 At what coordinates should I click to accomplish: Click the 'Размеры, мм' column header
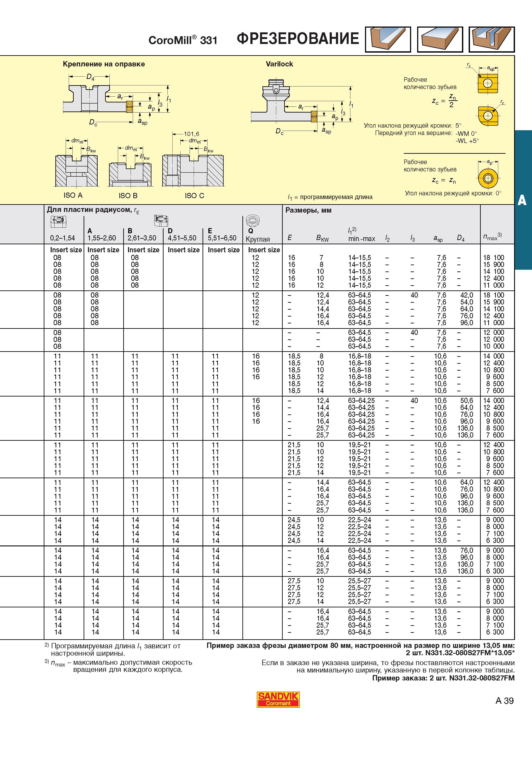click(308, 210)
